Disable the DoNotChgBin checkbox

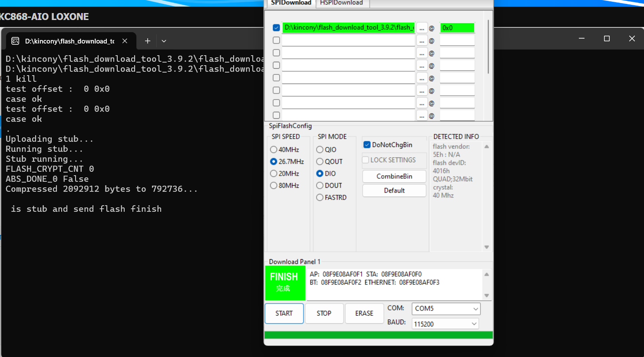coord(367,145)
